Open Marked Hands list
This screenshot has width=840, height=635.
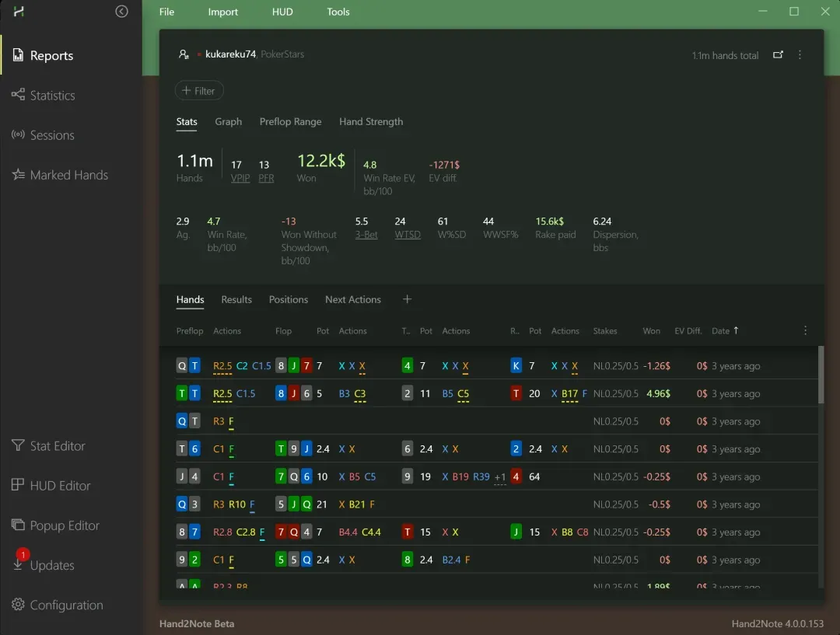pyautogui.click(x=68, y=175)
